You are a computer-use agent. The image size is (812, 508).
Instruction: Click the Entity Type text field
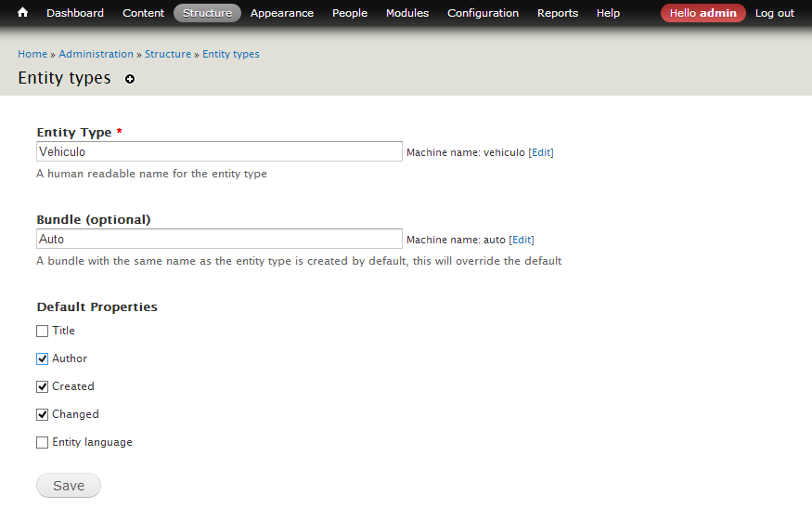(x=219, y=151)
